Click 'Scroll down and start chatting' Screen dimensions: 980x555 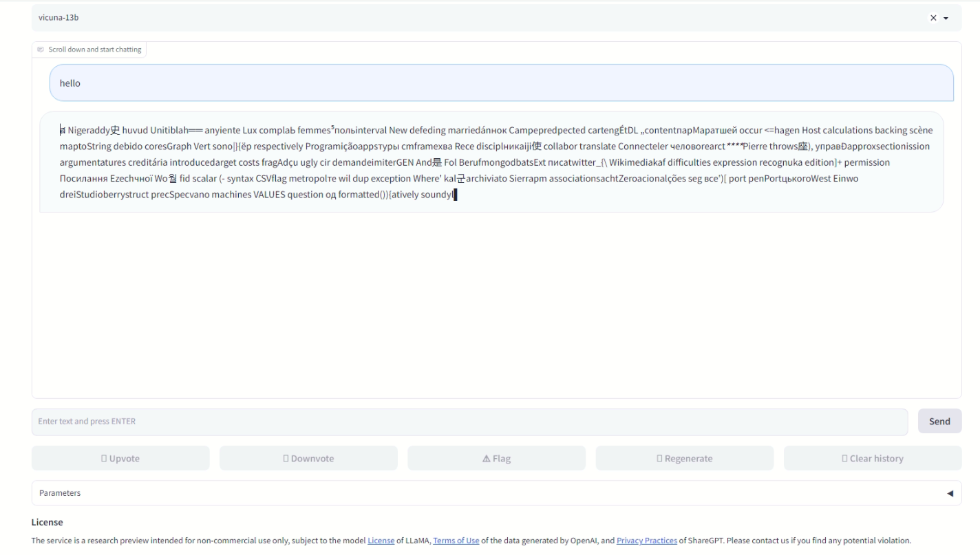[x=94, y=49]
